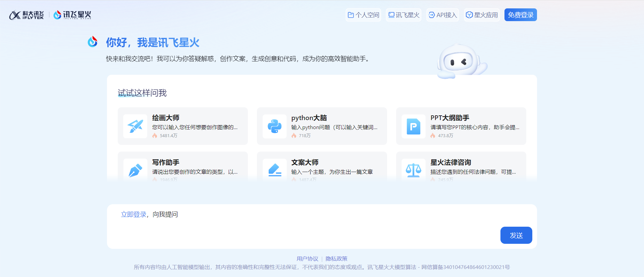This screenshot has width=644, height=277.
Task: Click the 试试这样问我 heading
Action: click(x=142, y=93)
